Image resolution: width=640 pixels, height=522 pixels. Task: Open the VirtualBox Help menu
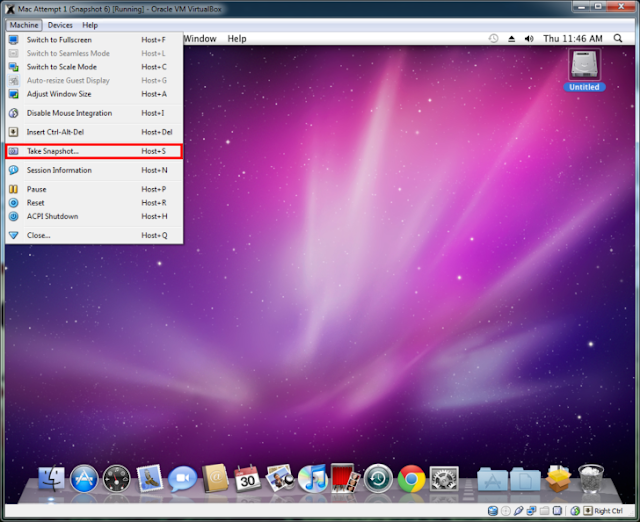[90, 25]
